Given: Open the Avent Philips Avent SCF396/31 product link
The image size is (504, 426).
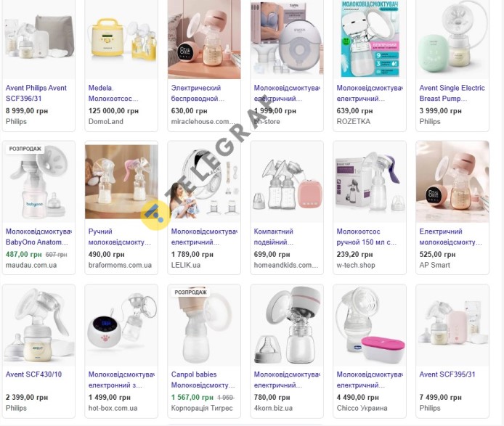Looking at the screenshot, I should pyautogui.click(x=36, y=93).
